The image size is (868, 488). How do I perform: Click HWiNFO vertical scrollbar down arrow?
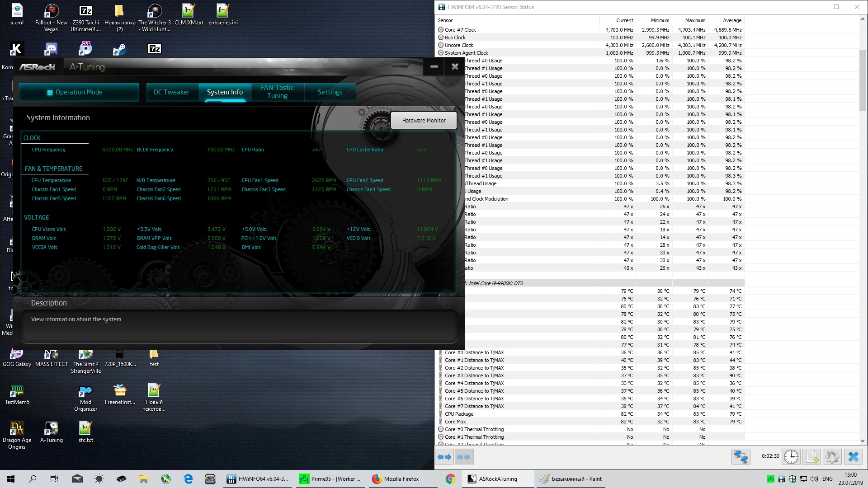tap(863, 441)
